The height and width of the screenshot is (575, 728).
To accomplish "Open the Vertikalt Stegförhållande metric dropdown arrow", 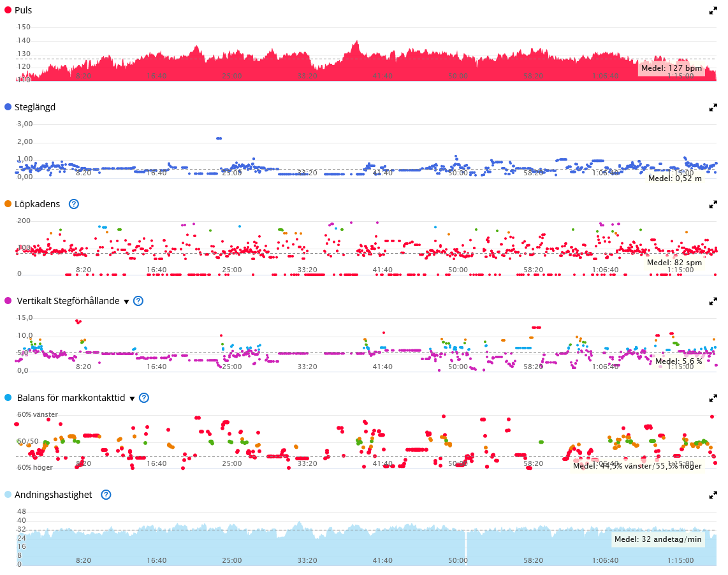I will (126, 302).
